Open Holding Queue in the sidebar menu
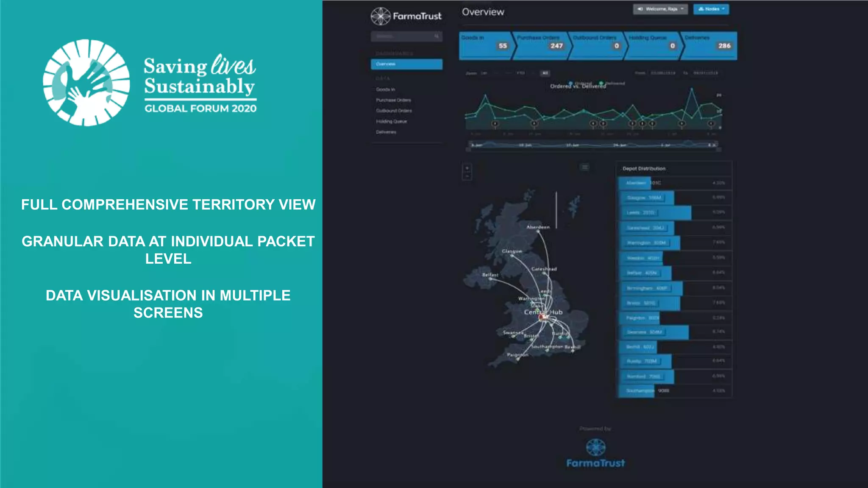 click(x=391, y=121)
